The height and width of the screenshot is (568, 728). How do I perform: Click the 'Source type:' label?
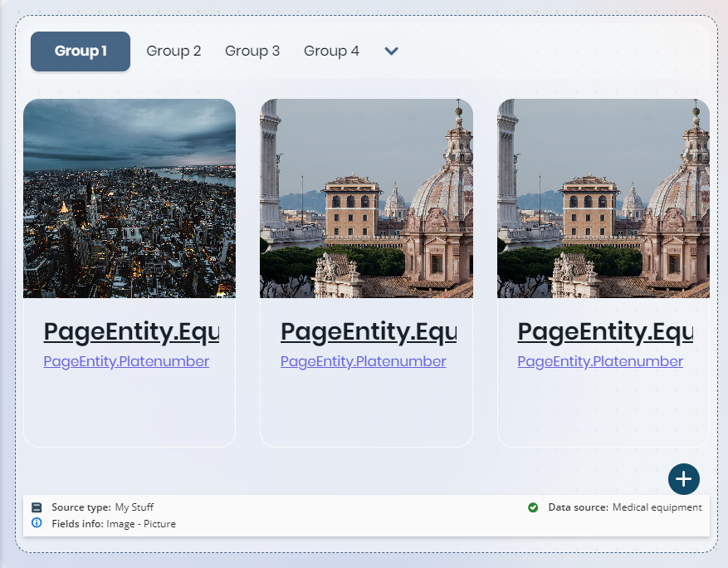tap(81, 507)
